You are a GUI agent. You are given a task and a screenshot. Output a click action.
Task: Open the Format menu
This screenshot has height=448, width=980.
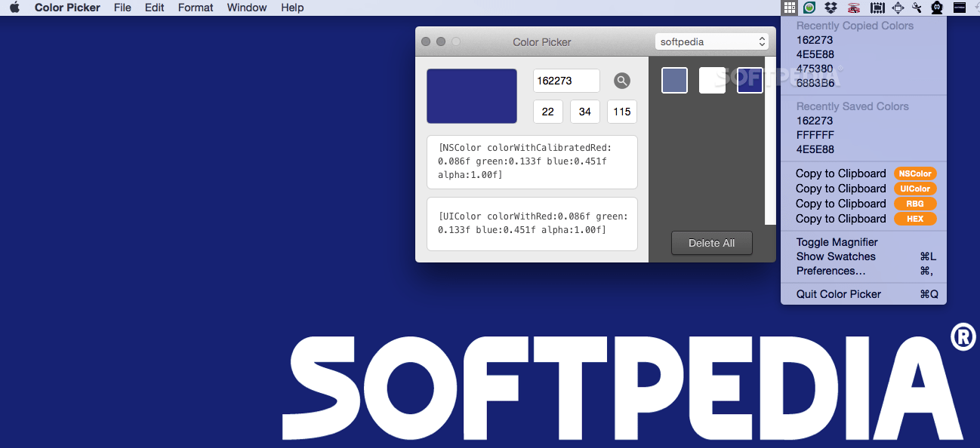(195, 8)
